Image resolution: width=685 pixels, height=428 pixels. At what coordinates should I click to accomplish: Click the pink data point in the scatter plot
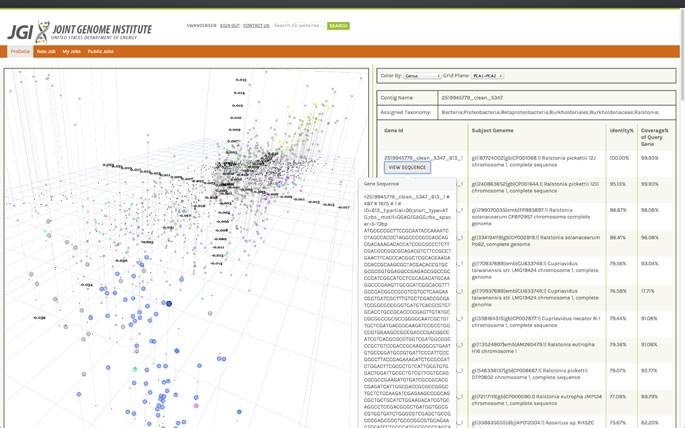196,406
